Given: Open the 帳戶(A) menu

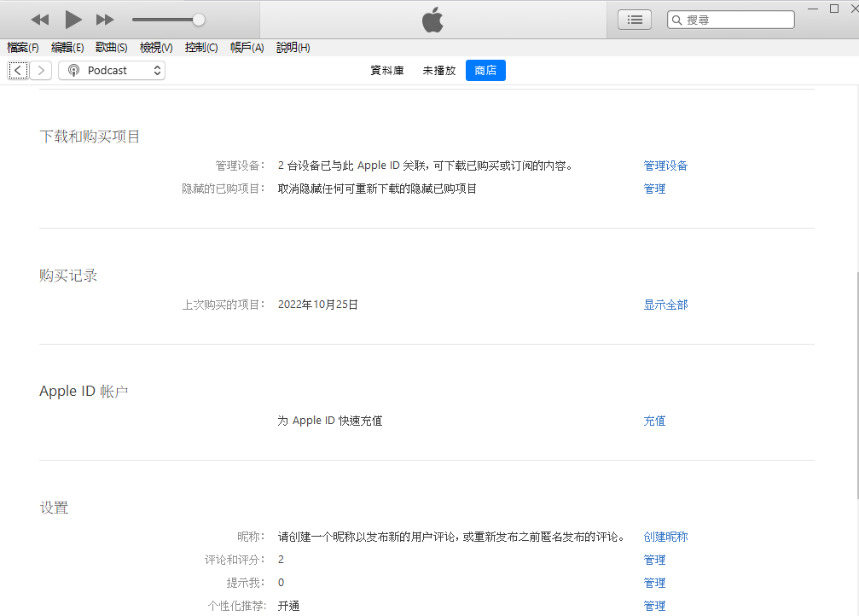Looking at the screenshot, I should (247, 48).
